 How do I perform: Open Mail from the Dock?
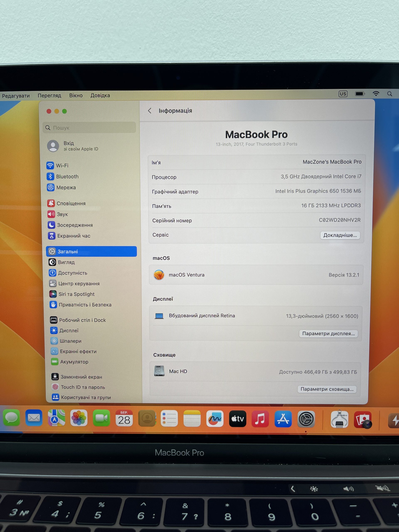pyautogui.click(x=34, y=418)
